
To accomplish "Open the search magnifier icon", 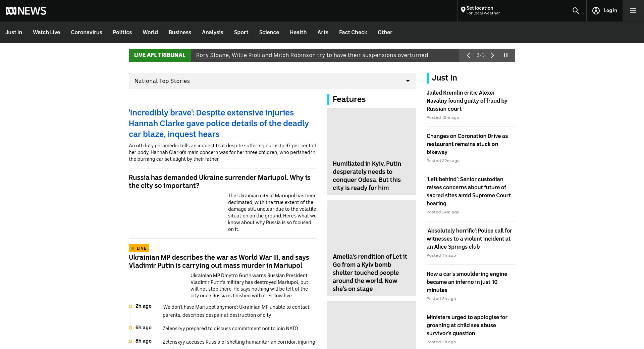I will [x=576, y=11].
